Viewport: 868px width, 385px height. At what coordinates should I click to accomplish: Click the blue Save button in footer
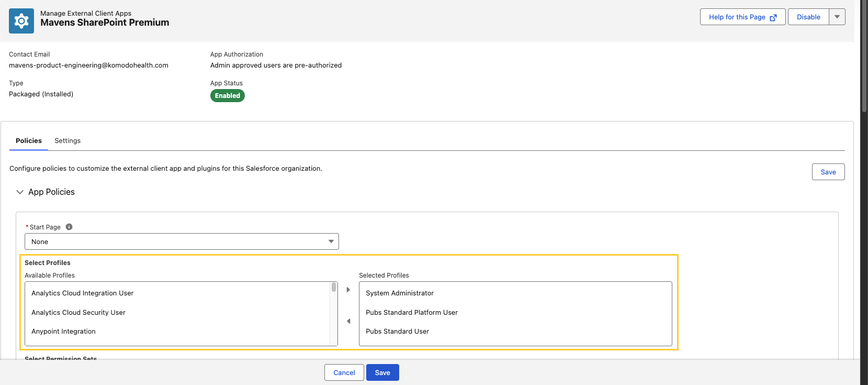(x=382, y=372)
